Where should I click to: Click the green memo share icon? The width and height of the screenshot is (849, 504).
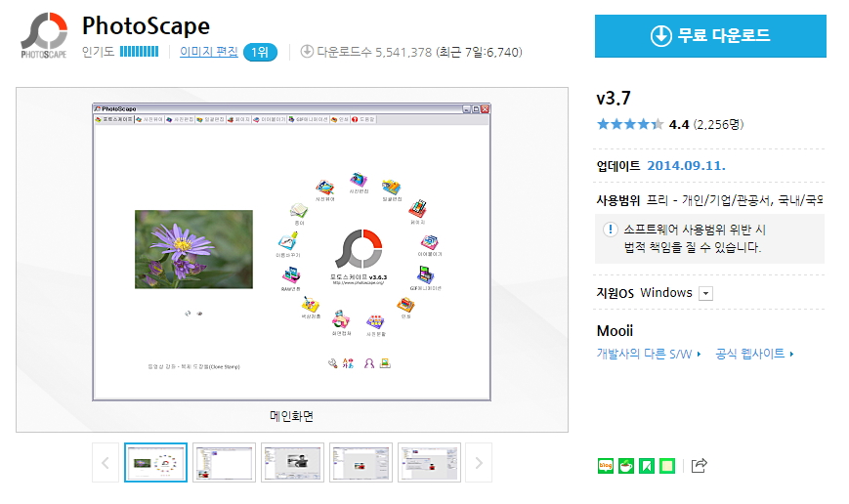click(667, 466)
